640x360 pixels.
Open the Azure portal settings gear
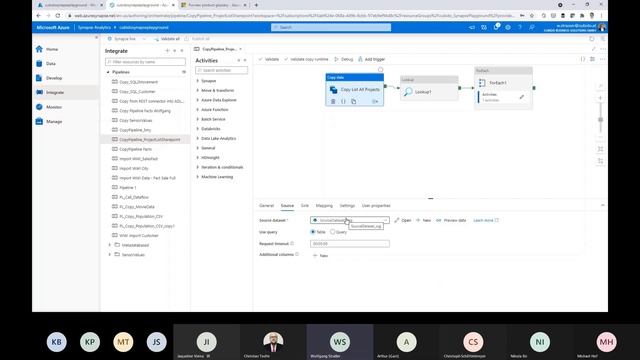508,27
